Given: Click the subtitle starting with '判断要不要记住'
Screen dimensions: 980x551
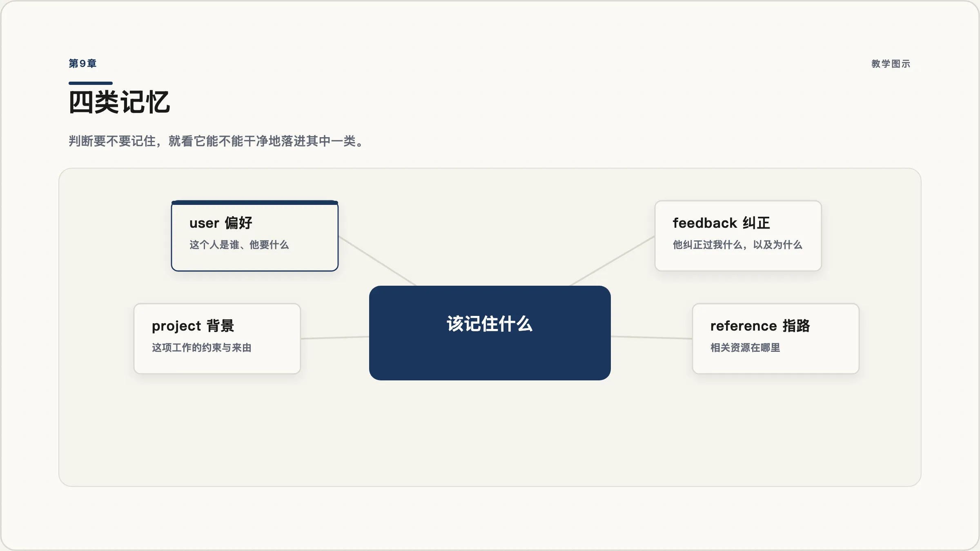Looking at the screenshot, I should pyautogui.click(x=216, y=141).
